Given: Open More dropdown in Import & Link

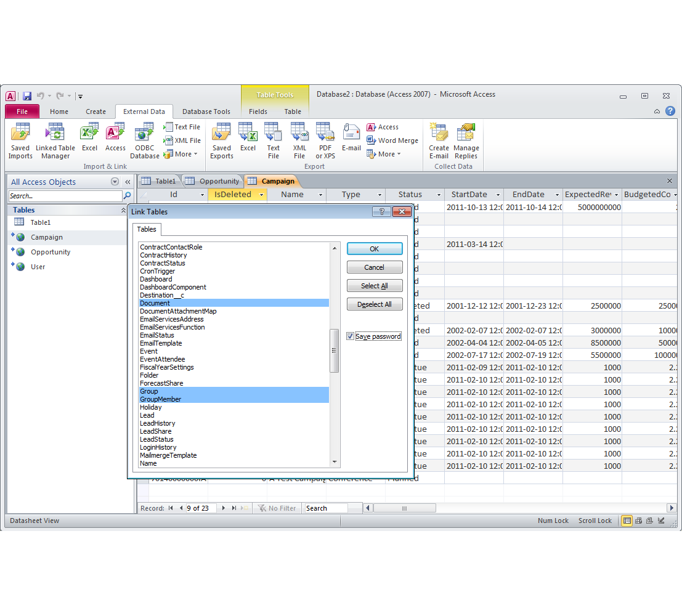Looking at the screenshot, I should (x=181, y=154).
